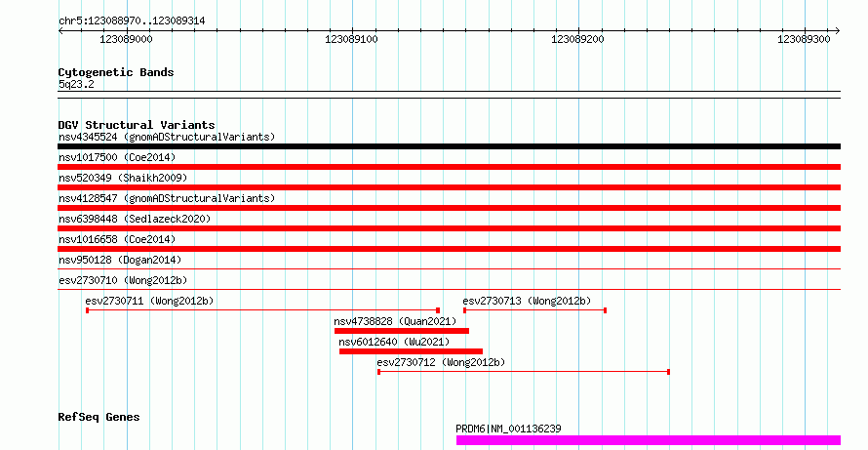Click the red nsv4738828 variant bar

point(402,331)
